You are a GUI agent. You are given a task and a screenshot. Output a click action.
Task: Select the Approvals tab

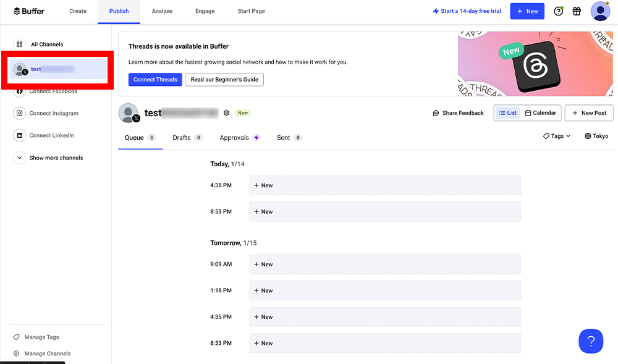(x=240, y=137)
